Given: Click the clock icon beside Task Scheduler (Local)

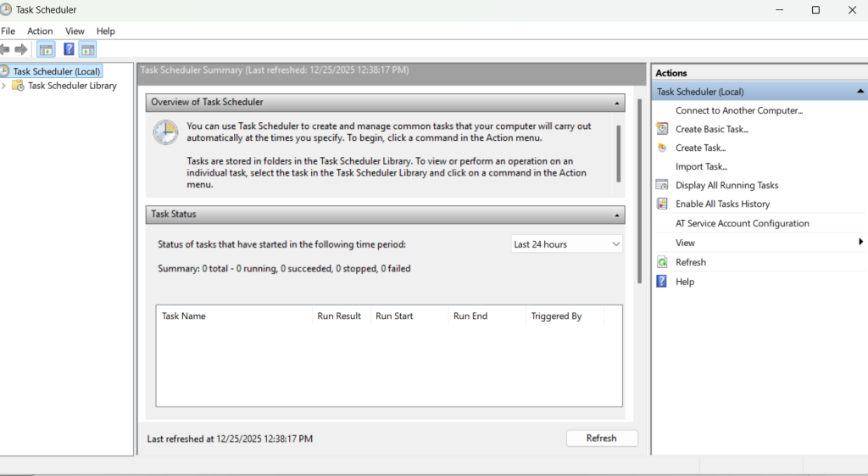Looking at the screenshot, I should 4,71.
